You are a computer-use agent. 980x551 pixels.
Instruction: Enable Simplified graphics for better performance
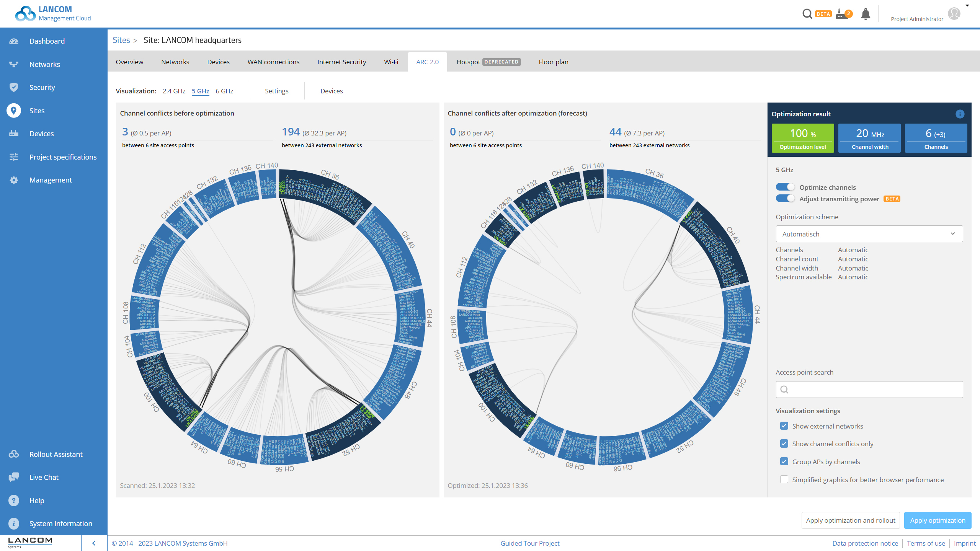point(784,479)
